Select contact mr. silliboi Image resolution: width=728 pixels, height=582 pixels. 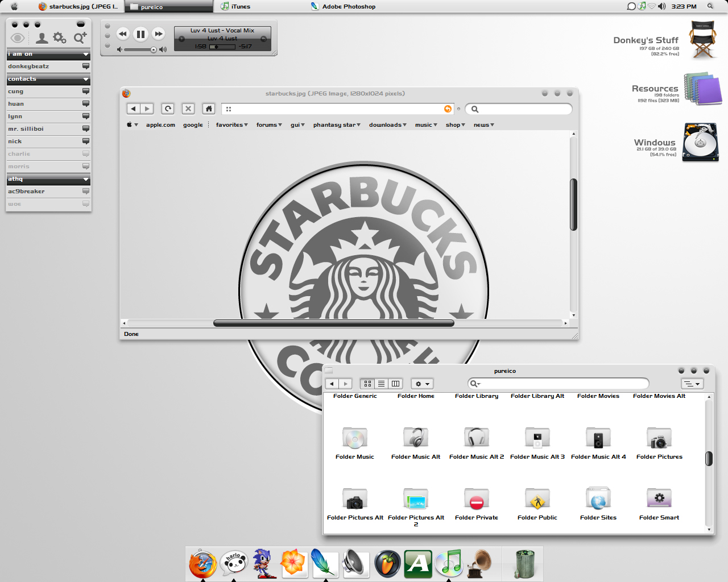(x=48, y=129)
